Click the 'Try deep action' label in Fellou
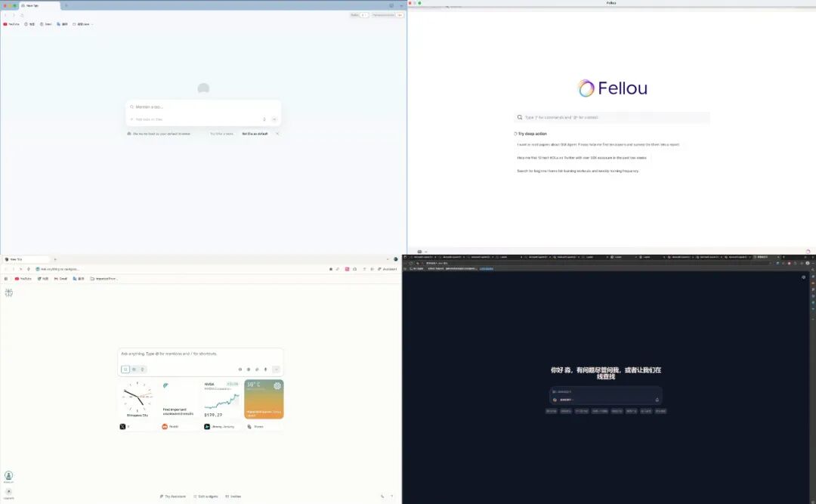 [532, 134]
